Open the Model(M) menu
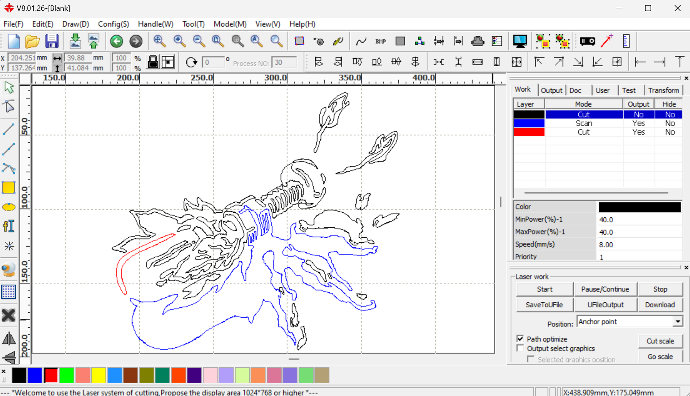690x396 pixels. tap(230, 24)
